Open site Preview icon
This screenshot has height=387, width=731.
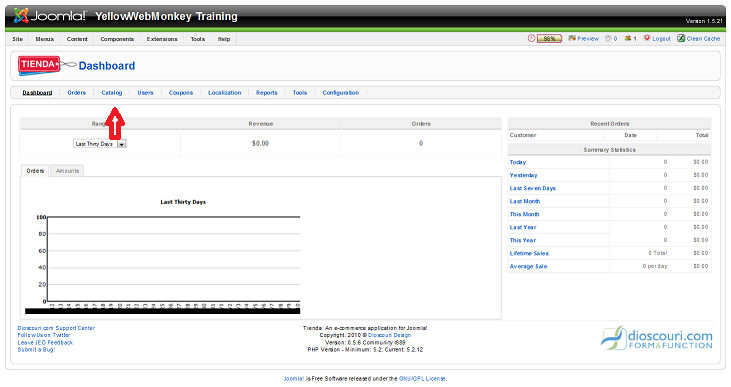pos(572,38)
